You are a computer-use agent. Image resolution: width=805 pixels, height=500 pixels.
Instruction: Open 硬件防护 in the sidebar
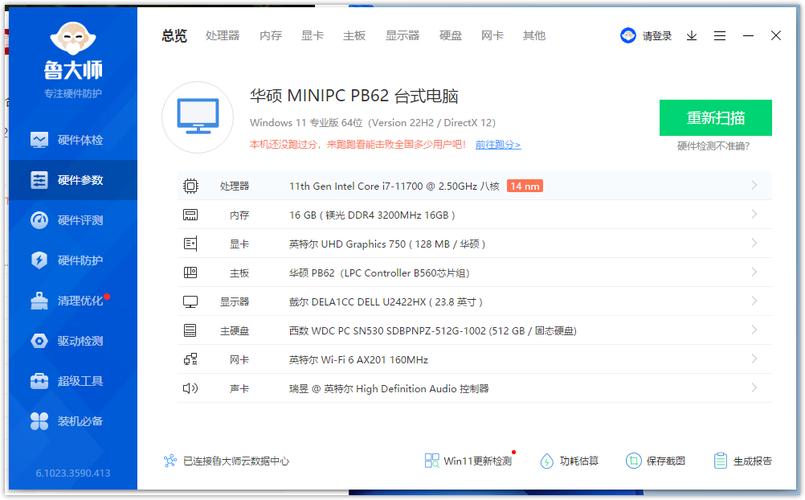click(x=73, y=260)
